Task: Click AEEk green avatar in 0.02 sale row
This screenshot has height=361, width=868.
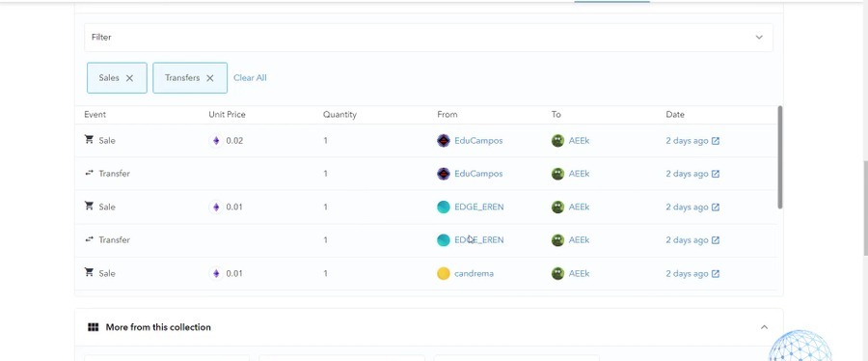Action: click(x=557, y=141)
